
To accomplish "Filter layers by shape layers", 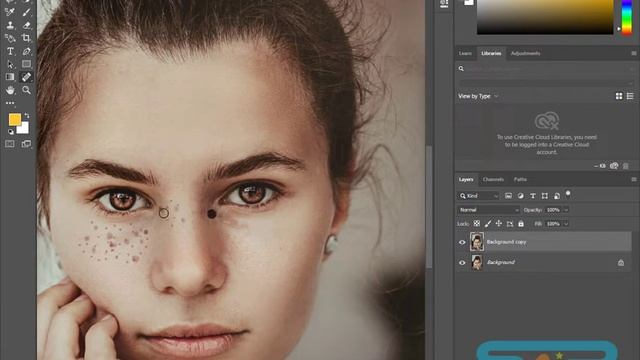I will pos(544,196).
